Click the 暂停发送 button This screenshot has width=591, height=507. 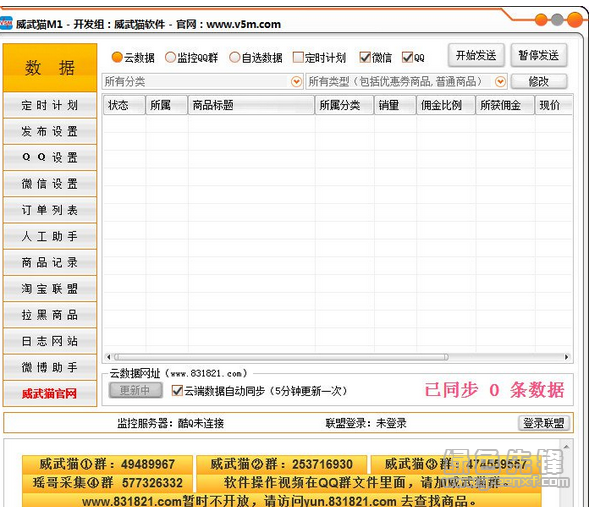click(538, 55)
